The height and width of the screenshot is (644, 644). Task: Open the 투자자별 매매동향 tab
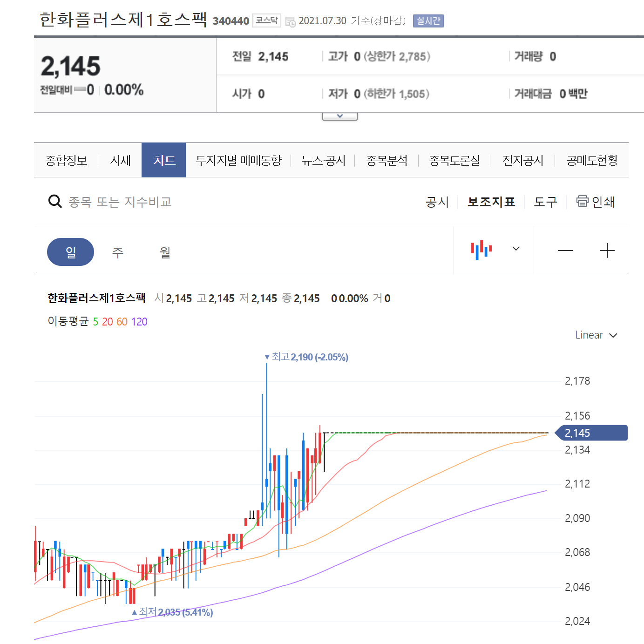pos(239,161)
